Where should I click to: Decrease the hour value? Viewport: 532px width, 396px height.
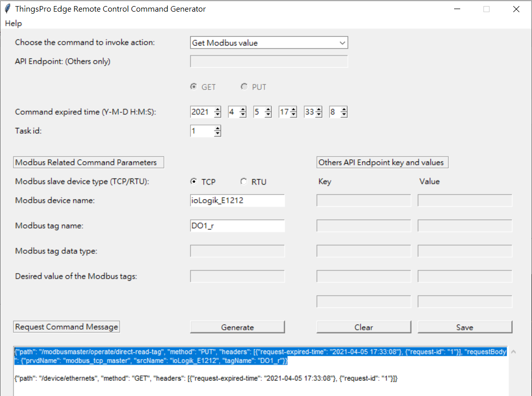(x=293, y=114)
